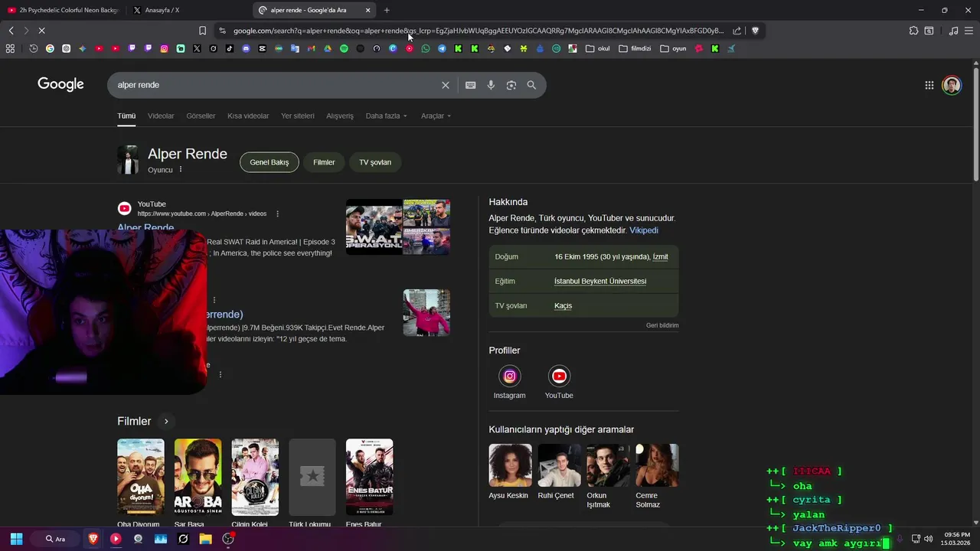This screenshot has width=980, height=551.
Task: Open more options beside Oyuncu label
Action: click(181, 169)
